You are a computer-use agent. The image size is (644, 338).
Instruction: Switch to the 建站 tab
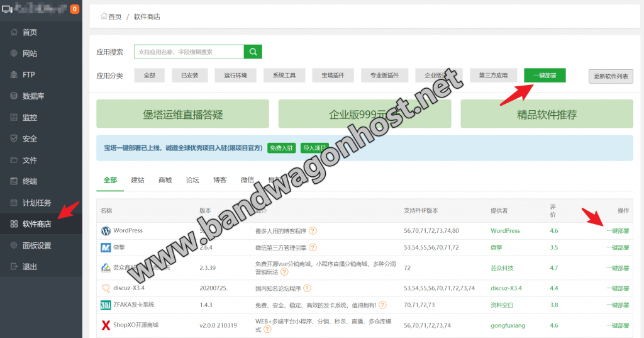138,180
